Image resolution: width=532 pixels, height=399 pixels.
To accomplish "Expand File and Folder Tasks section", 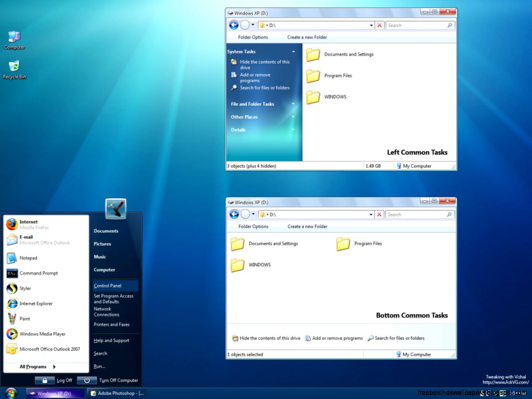I will (x=293, y=104).
